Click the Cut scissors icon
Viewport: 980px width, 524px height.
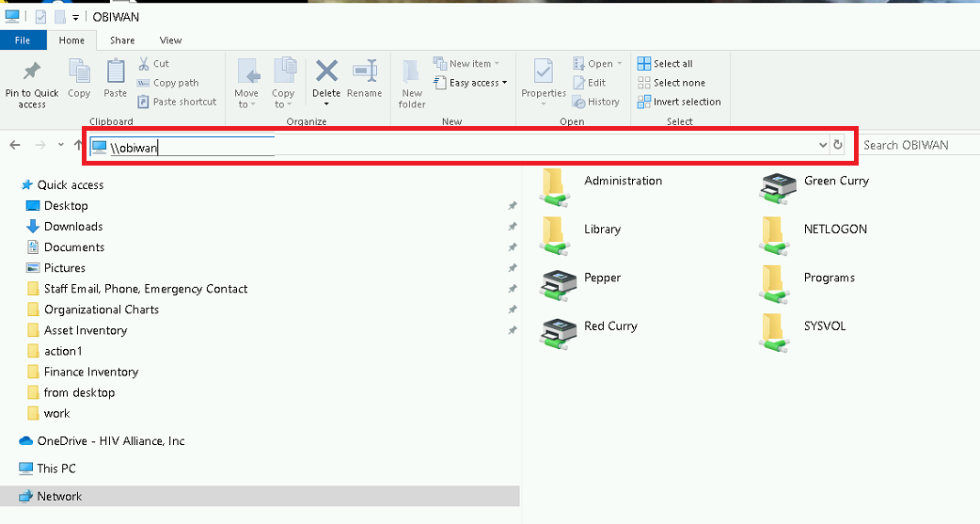[x=144, y=63]
